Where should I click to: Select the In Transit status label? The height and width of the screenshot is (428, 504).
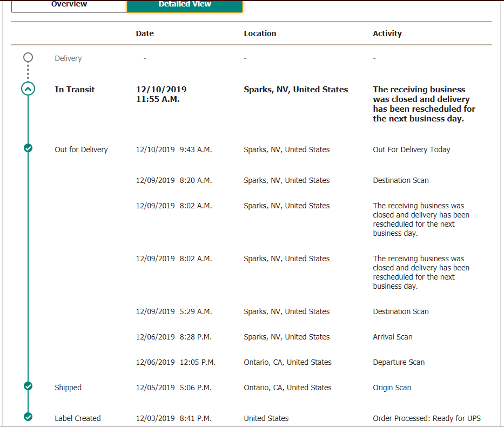[x=75, y=89]
